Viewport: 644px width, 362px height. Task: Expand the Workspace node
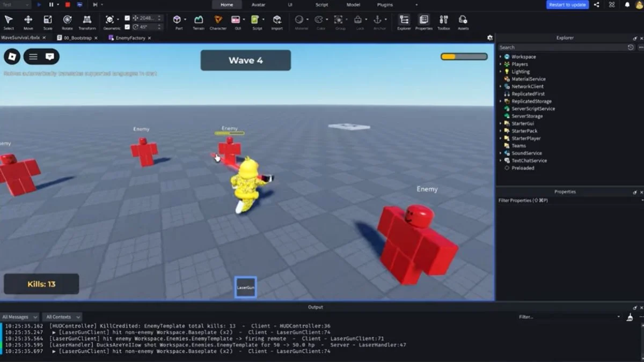[501, 56]
